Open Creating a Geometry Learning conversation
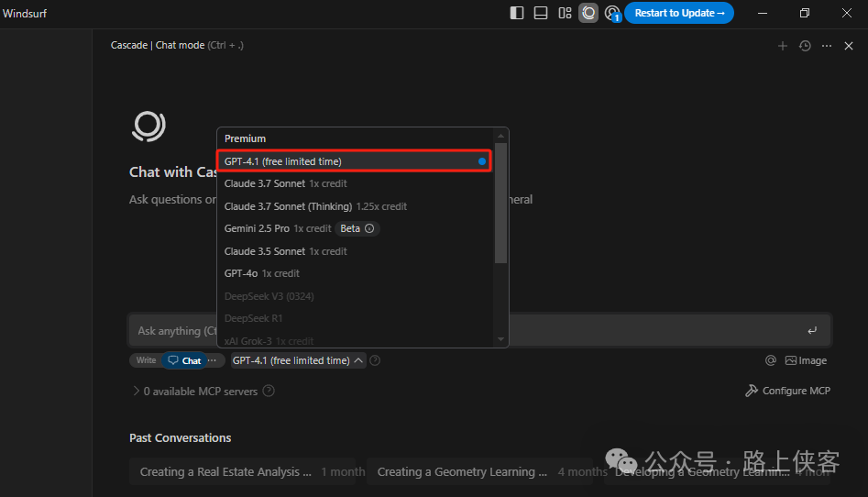Screen dimensions: 868x497 pos(479,471)
